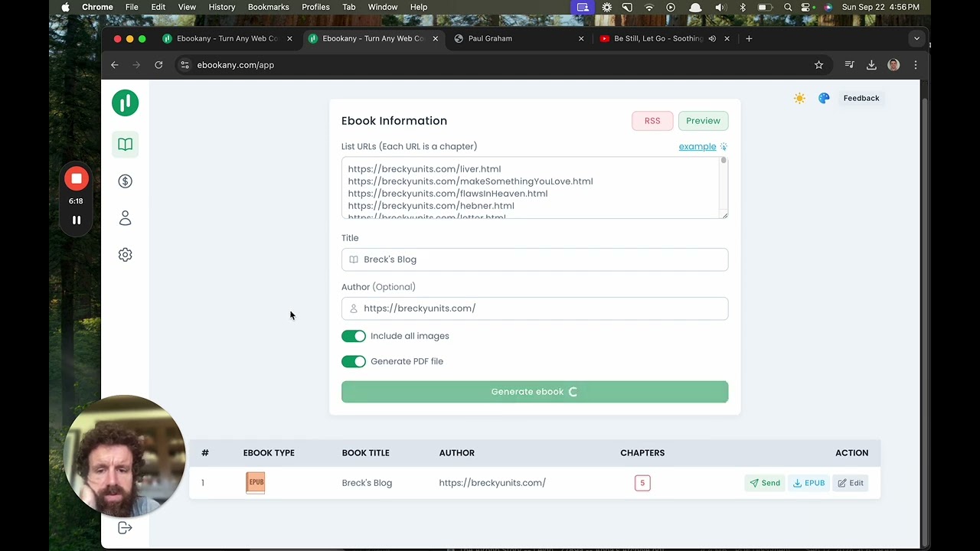Reload the ebookany.com page
Viewport: 980px width, 551px height.
(158, 65)
